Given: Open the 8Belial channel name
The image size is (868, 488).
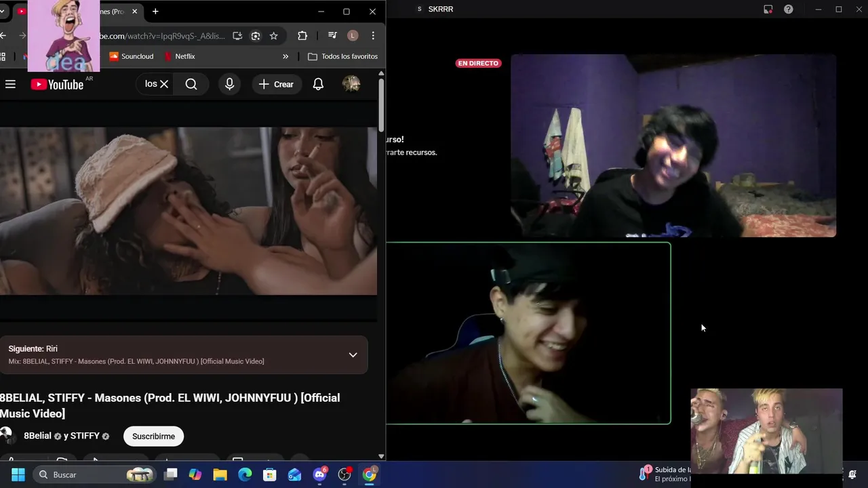Looking at the screenshot, I should 37,436.
